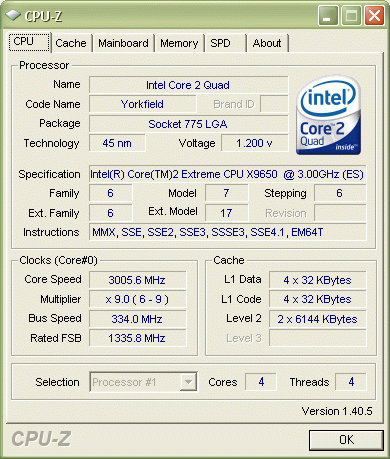
Task: Open the Mainboard tab
Action: 123,43
